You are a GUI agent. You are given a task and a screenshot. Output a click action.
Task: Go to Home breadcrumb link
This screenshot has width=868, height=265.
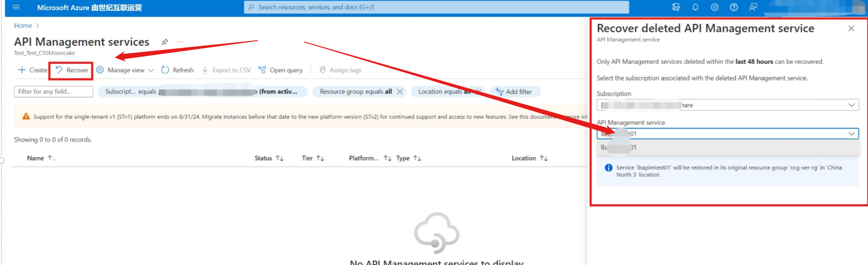pyautogui.click(x=23, y=26)
